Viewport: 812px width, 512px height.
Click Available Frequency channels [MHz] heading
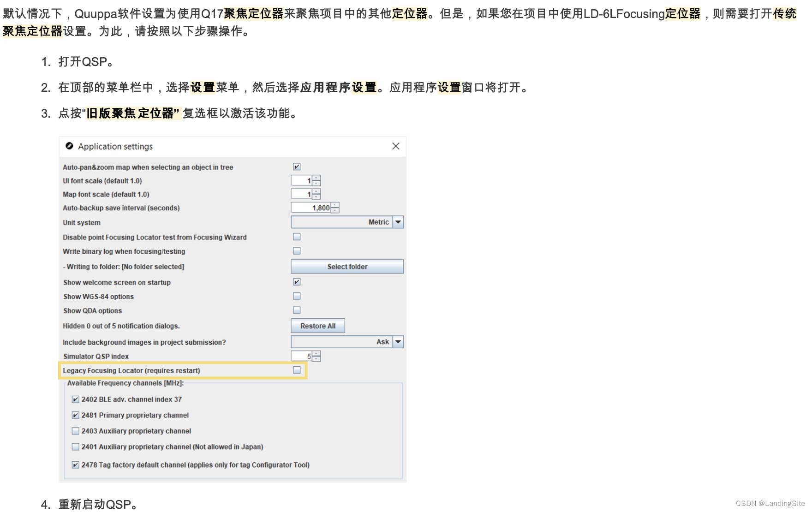coord(125,383)
